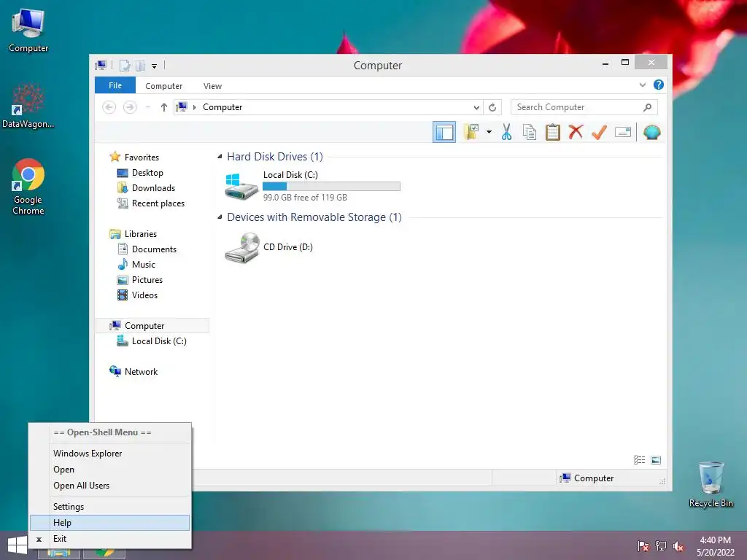Click the muted volume tray icon
The height and width of the screenshot is (560, 747).
678,546
